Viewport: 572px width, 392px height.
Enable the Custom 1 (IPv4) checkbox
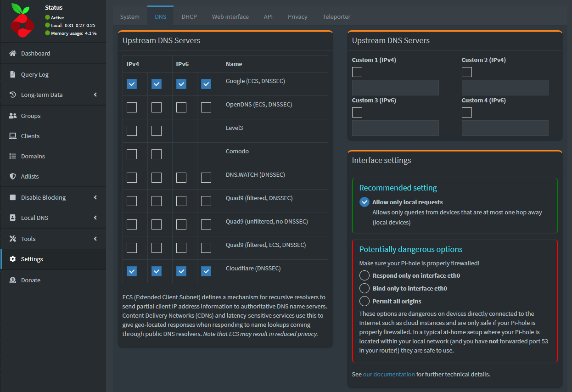pos(357,72)
